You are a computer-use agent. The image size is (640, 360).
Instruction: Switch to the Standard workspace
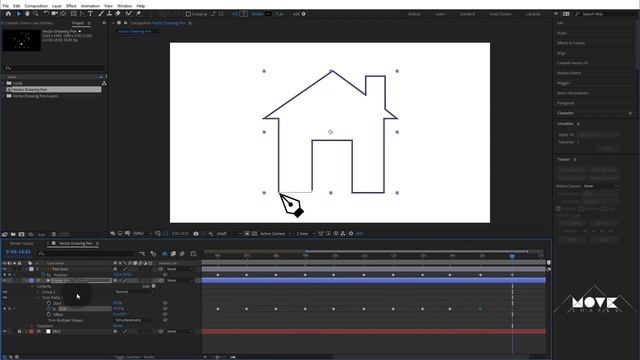tap(467, 14)
